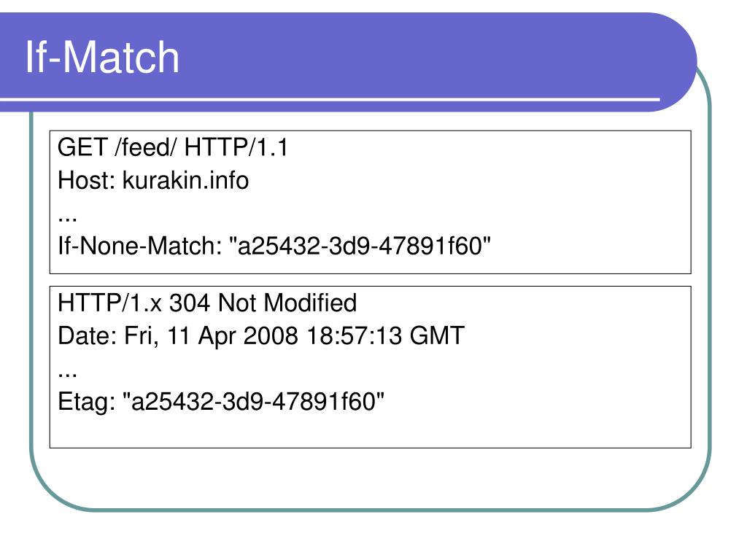The width and height of the screenshot is (747, 560).
Task: Select "Fri, 11 Apr 2008" in the Date header
Action: pos(211,335)
